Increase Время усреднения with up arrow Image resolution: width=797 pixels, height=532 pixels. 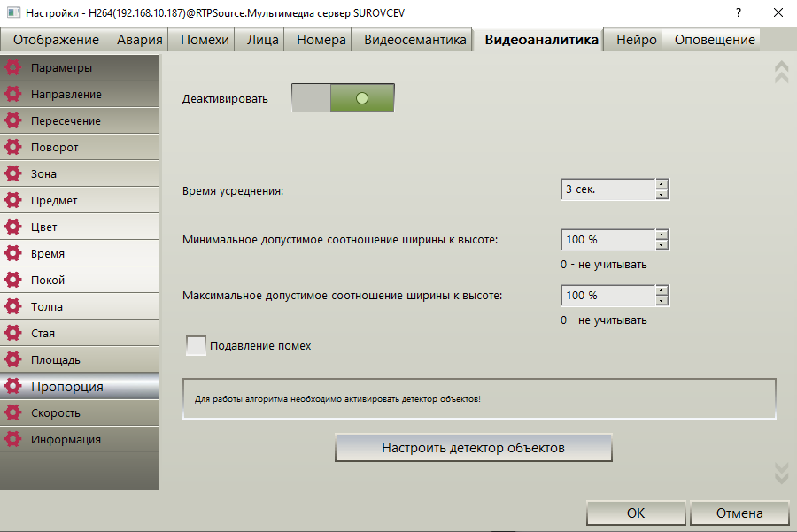pyautogui.click(x=662, y=184)
